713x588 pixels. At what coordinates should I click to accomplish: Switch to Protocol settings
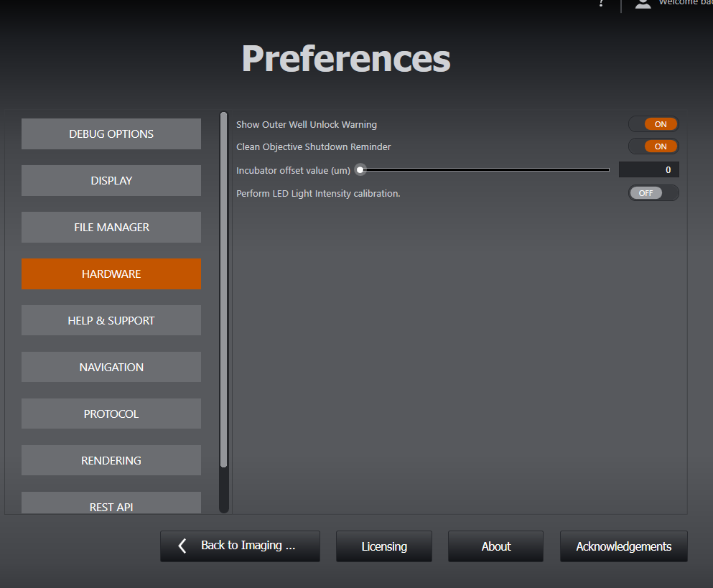point(111,414)
